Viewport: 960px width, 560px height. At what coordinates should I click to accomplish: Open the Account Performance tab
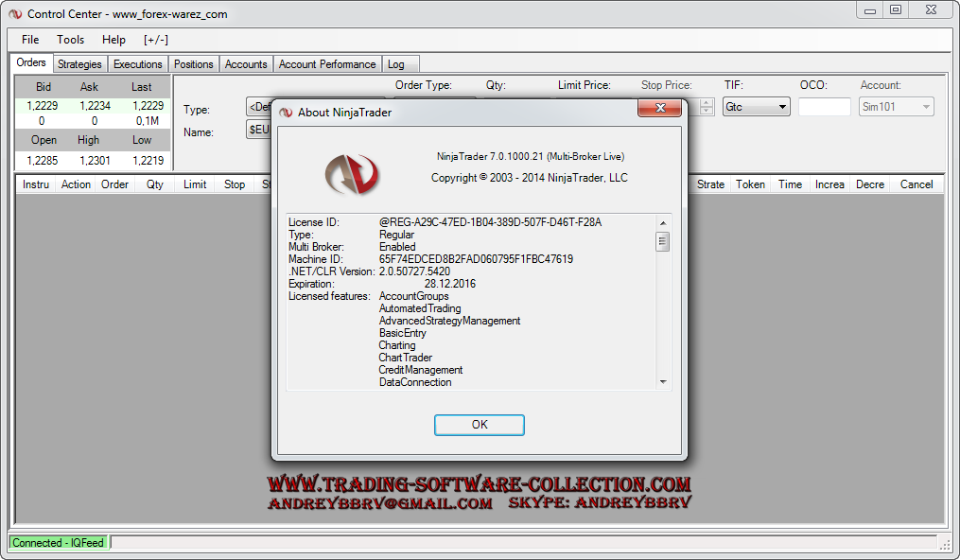pyautogui.click(x=327, y=64)
